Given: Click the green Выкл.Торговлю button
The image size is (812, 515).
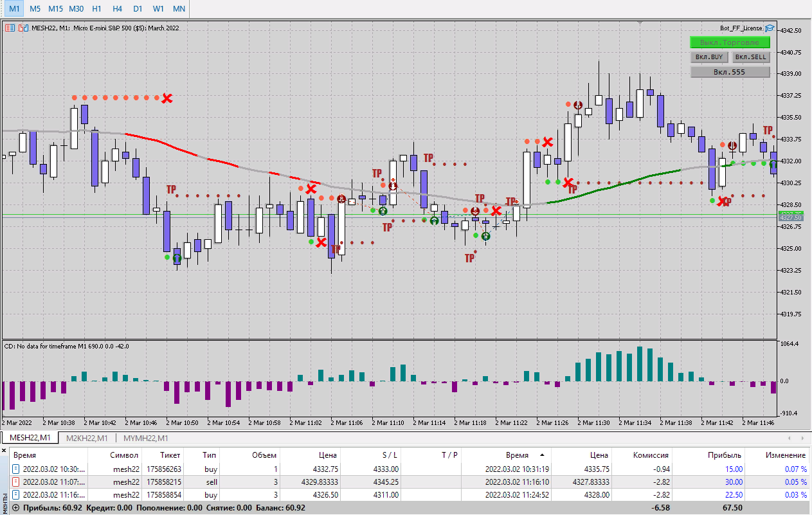Looking at the screenshot, I should click(x=730, y=42).
